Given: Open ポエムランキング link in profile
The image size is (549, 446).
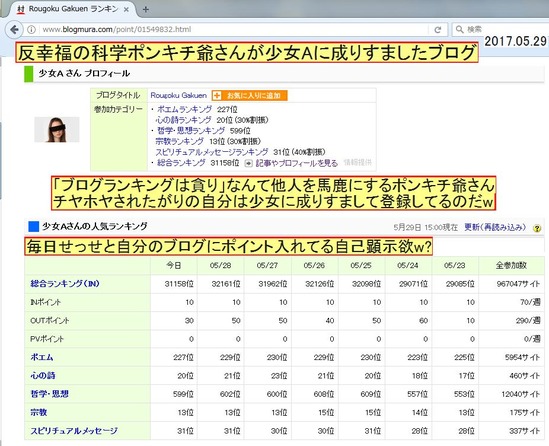Looking at the screenshot, I should [185, 109].
